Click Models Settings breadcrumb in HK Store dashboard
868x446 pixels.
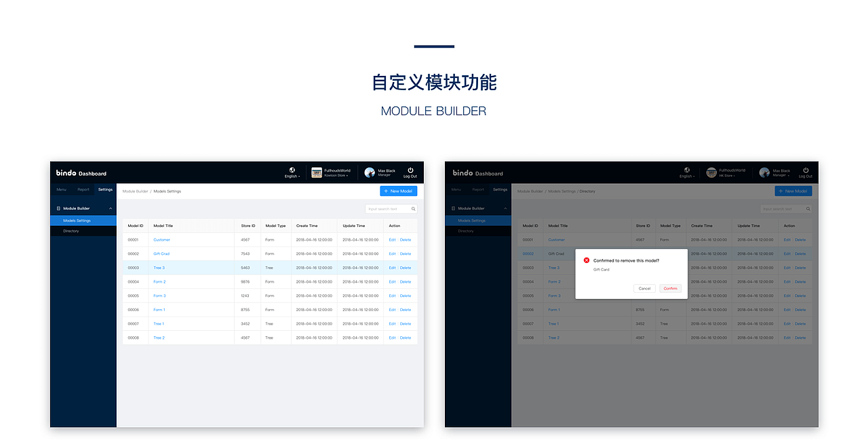(x=562, y=191)
